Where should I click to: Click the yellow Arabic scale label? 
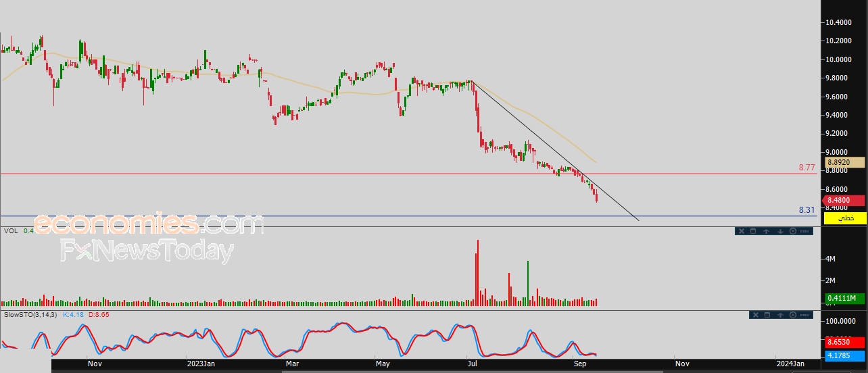tap(846, 218)
